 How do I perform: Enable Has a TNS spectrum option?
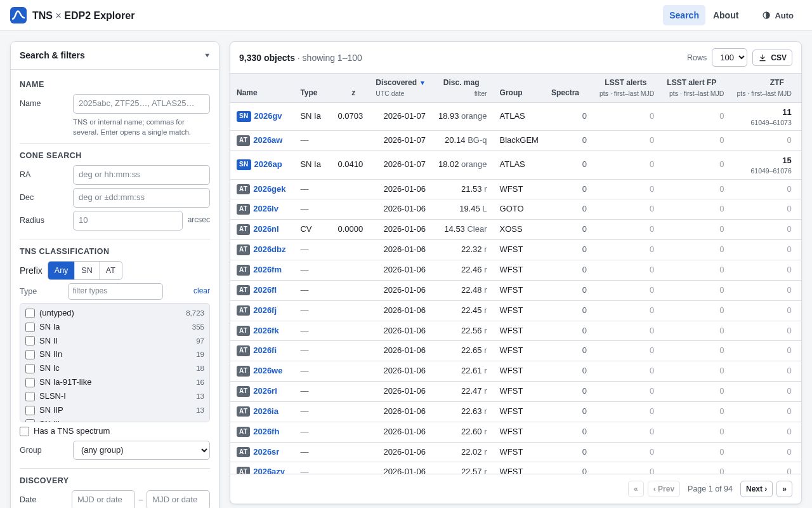(x=25, y=431)
